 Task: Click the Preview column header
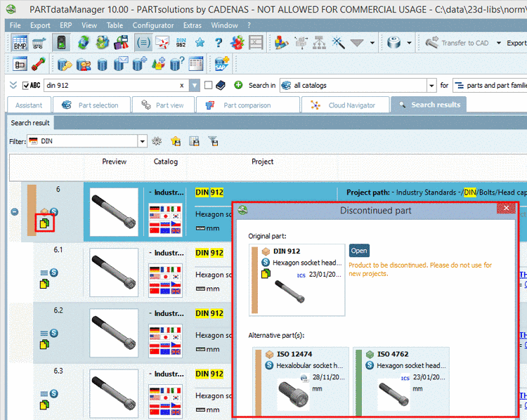coord(114,162)
